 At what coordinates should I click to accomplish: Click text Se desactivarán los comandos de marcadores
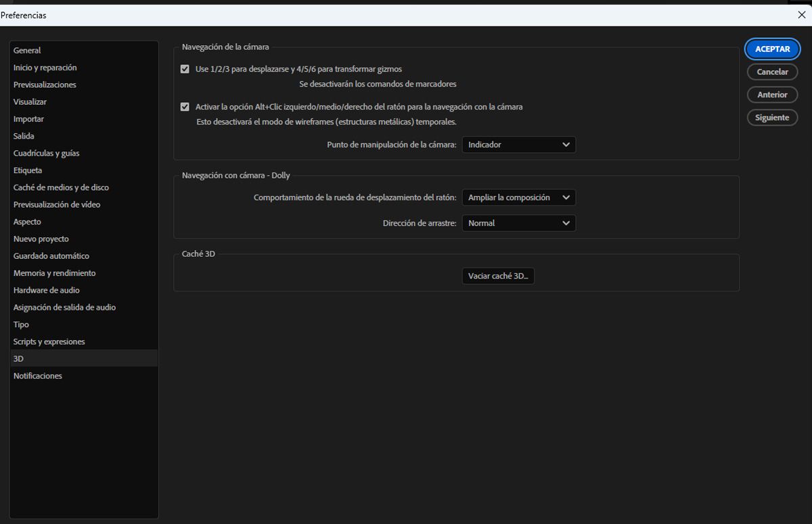pyautogui.click(x=378, y=85)
